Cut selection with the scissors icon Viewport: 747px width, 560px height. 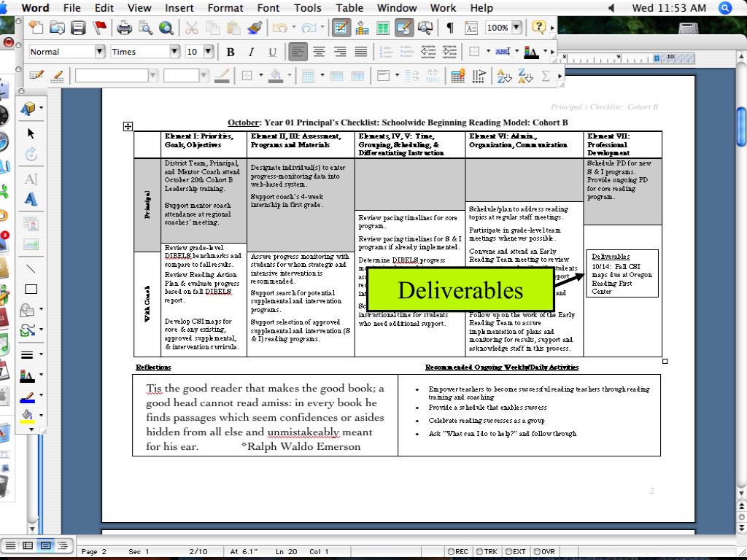coord(192,28)
